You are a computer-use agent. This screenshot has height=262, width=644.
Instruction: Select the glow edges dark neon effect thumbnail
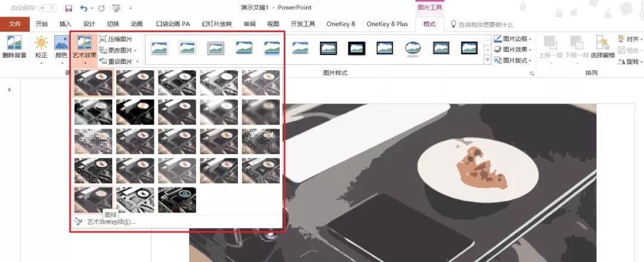click(177, 200)
